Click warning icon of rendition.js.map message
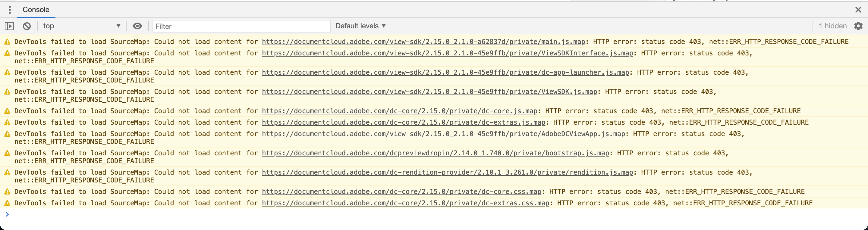Image resolution: width=868 pixels, height=230 pixels. tap(7, 172)
